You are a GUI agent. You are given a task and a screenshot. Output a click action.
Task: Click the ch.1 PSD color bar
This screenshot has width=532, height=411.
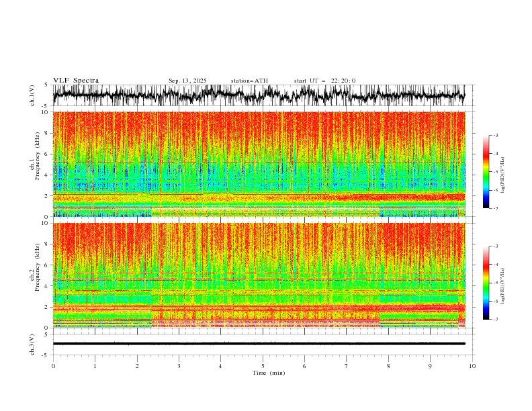486,172
